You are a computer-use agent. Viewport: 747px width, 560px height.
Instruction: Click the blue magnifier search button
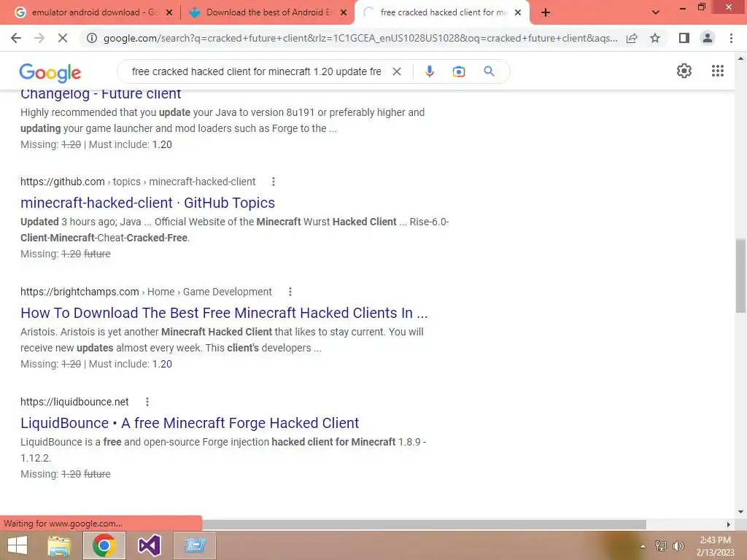click(x=489, y=71)
